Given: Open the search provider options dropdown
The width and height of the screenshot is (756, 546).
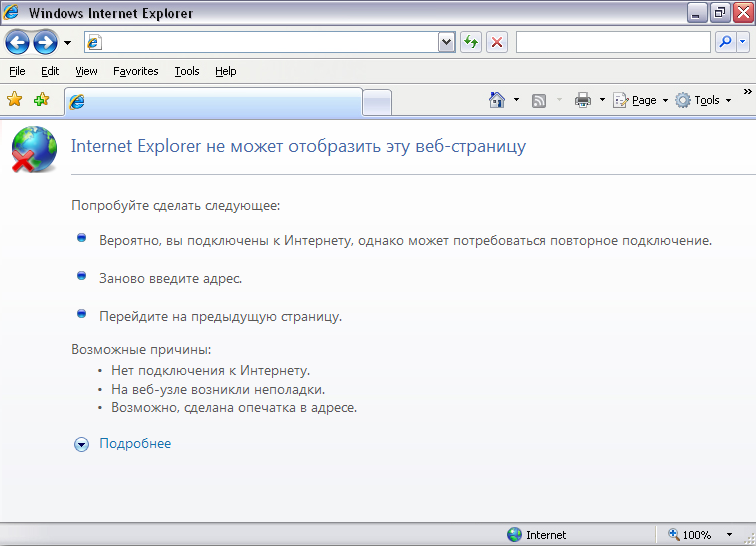Looking at the screenshot, I should tap(742, 42).
